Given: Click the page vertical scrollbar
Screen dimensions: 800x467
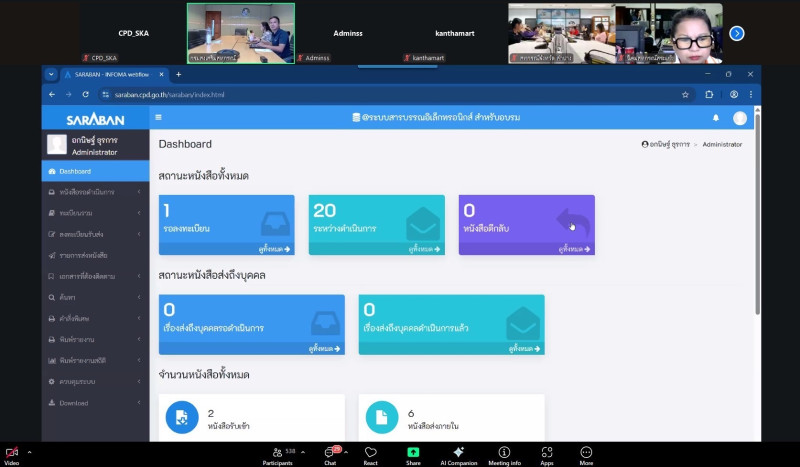Looking at the screenshot, I should (x=755, y=200).
